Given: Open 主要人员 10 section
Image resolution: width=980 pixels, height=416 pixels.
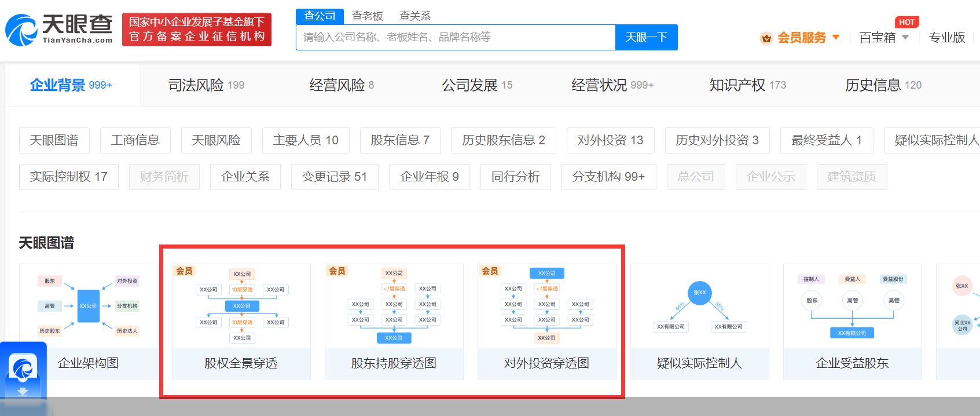Looking at the screenshot, I should [306, 140].
